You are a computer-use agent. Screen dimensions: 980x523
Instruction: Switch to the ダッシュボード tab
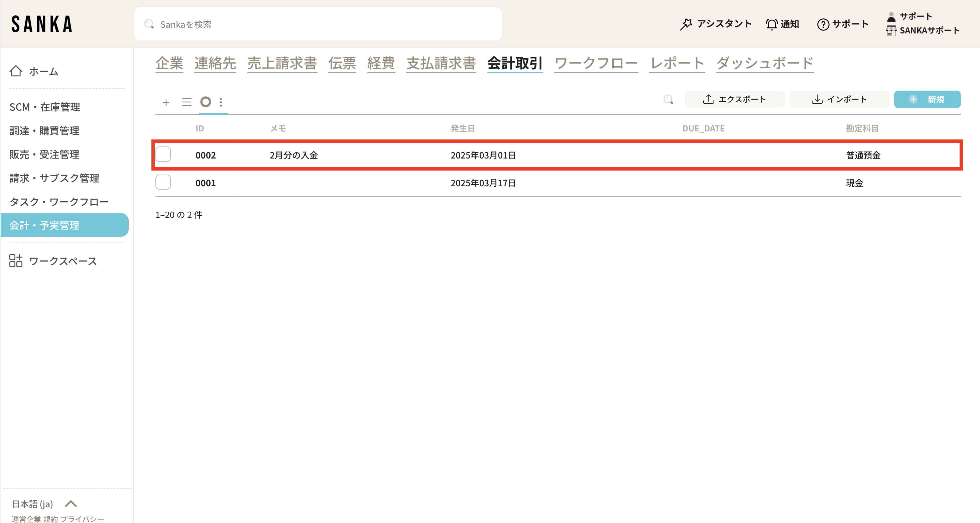point(765,63)
